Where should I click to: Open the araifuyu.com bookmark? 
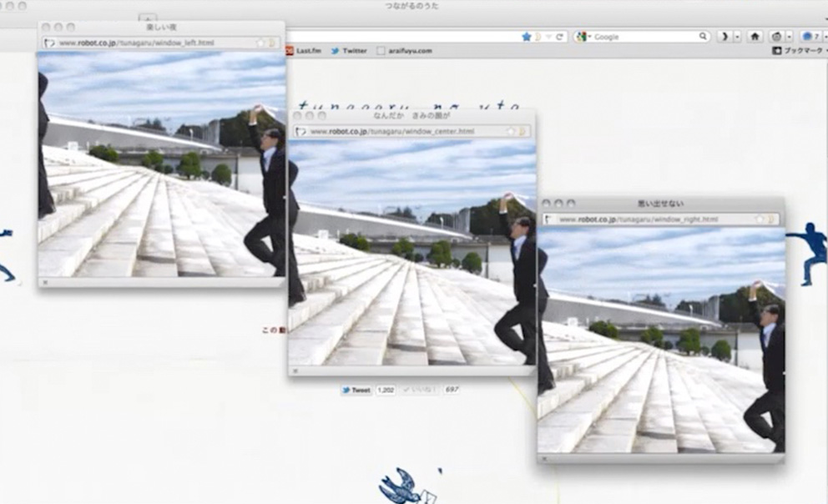(x=405, y=51)
